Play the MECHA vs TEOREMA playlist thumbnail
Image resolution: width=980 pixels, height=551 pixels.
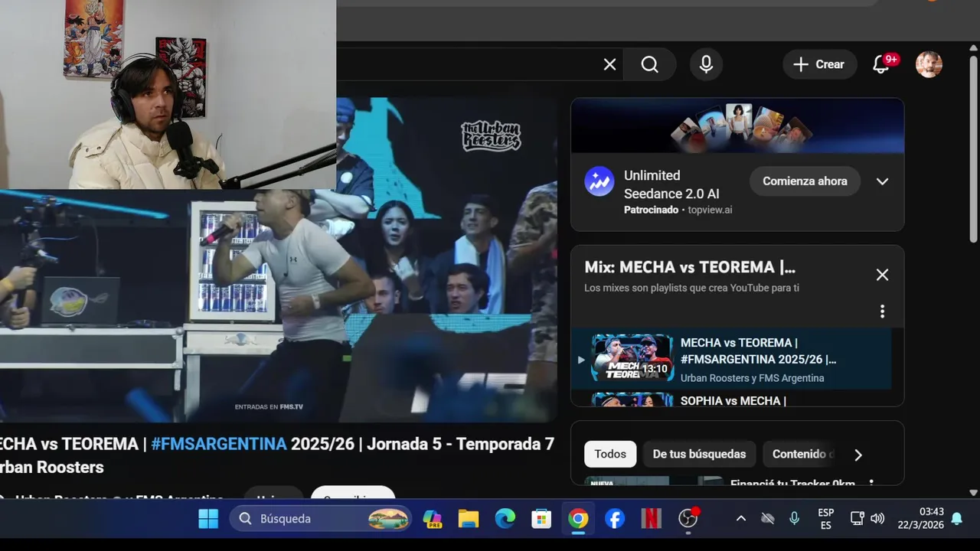coord(632,357)
